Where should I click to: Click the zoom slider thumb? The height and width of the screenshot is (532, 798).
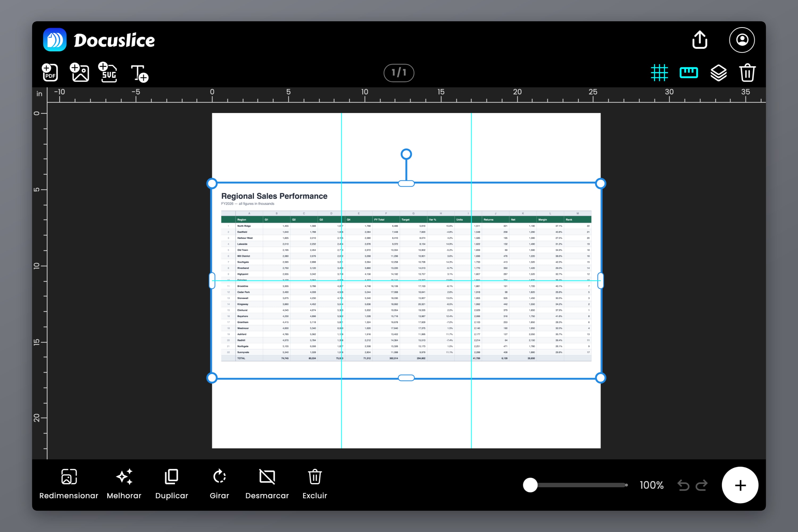pyautogui.click(x=530, y=485)
